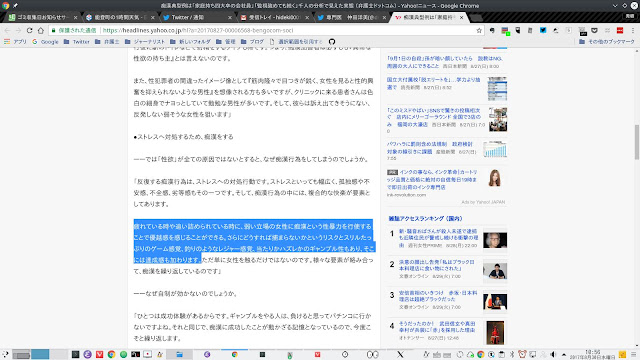640x360 pixels.
Task: Expand the ブログ bookmark folder
Action: click(252, 42)
